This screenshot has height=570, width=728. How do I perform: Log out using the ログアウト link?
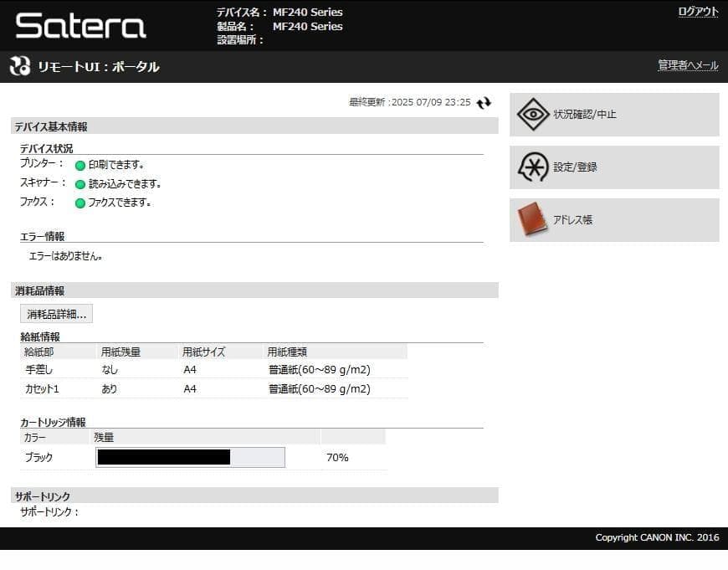(698, 12)
